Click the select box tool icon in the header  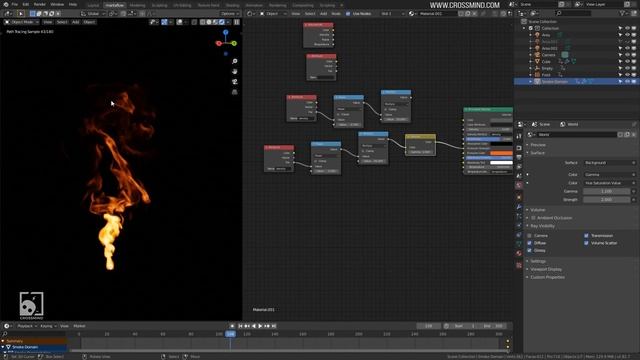20,13
